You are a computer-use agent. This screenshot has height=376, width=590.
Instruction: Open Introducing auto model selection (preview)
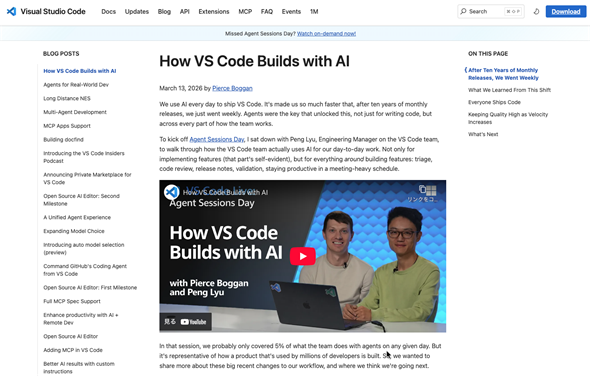point(84,248)
